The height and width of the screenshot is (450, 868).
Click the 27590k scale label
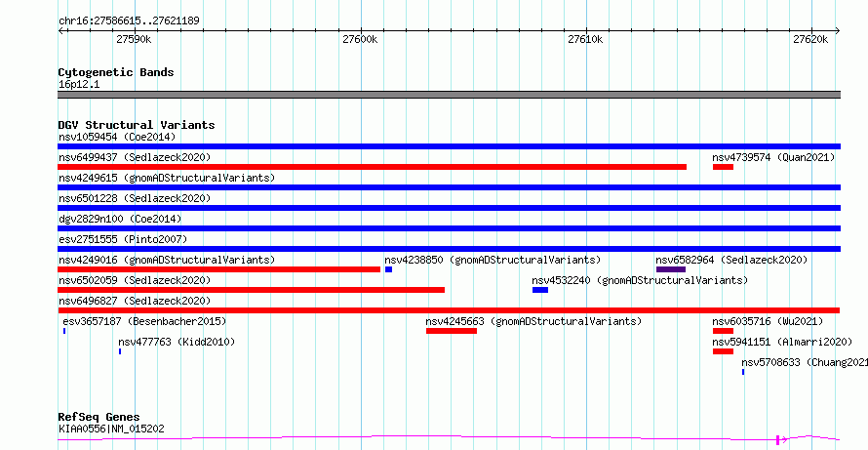click(x=134, y=39)
